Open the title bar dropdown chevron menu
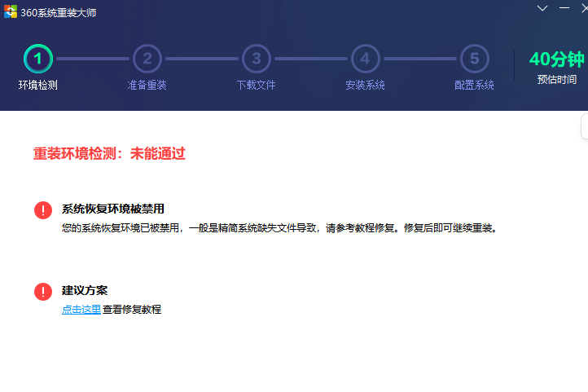The width and height of the screenshot is (588, 392). pyautogui.click(x=542, y=8)
